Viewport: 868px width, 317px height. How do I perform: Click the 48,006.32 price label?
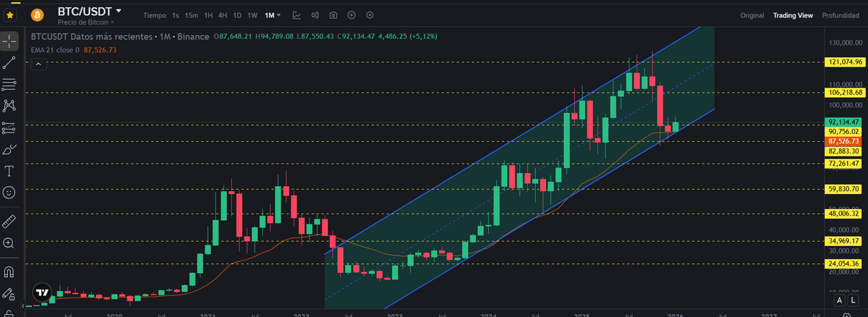point(845,214)
